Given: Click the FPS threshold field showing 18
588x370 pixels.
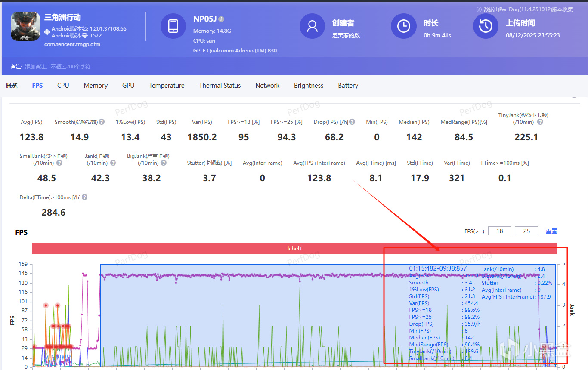Looking at the screenshot, I should pyautogui.click(x=499, y=231).
